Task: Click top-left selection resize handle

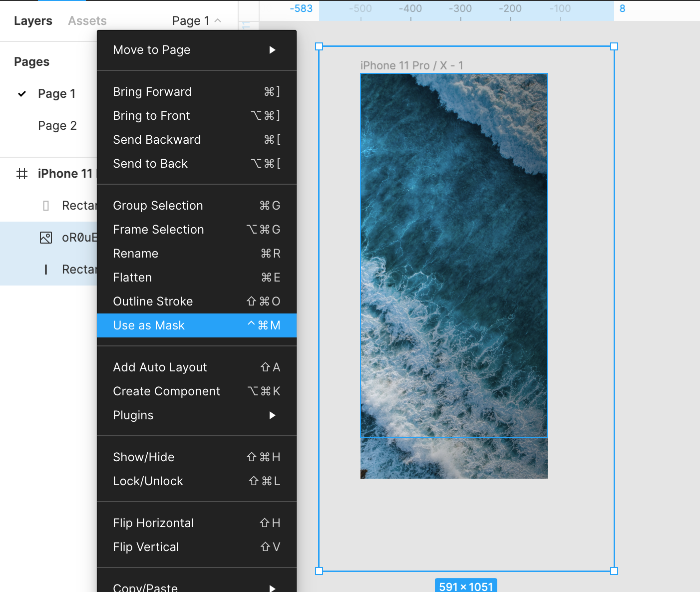Action: click(x=319, y=46)
